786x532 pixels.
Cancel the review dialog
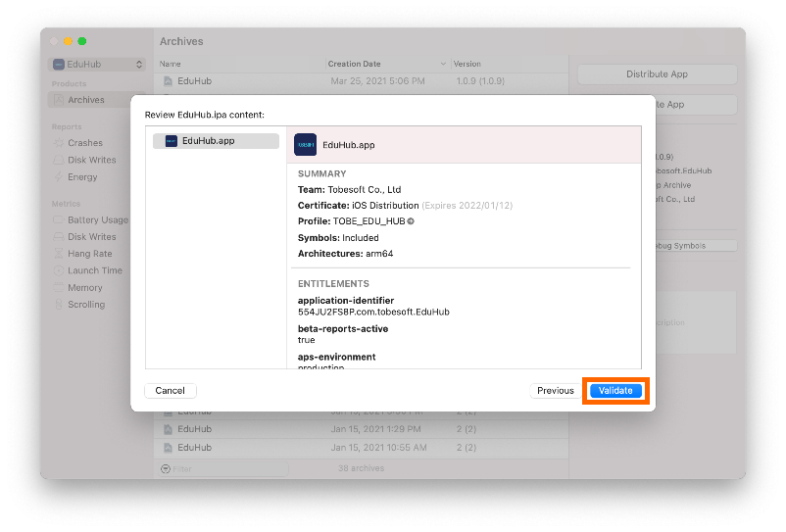tap(170, 391)
